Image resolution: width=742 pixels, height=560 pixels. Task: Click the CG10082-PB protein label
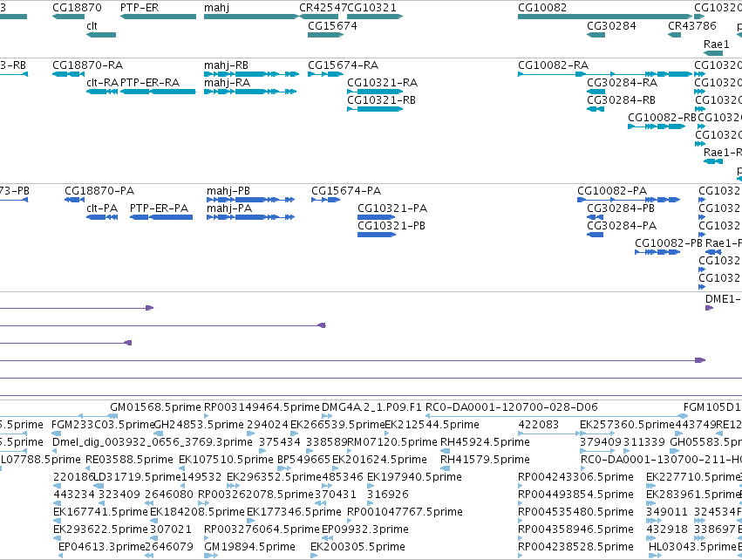(669, 243)
